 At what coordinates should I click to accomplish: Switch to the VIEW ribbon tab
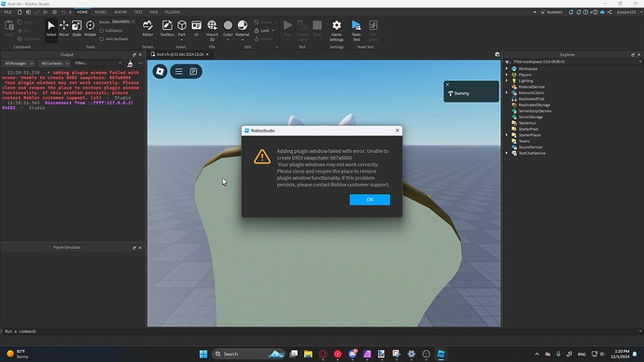coord(154,12)
